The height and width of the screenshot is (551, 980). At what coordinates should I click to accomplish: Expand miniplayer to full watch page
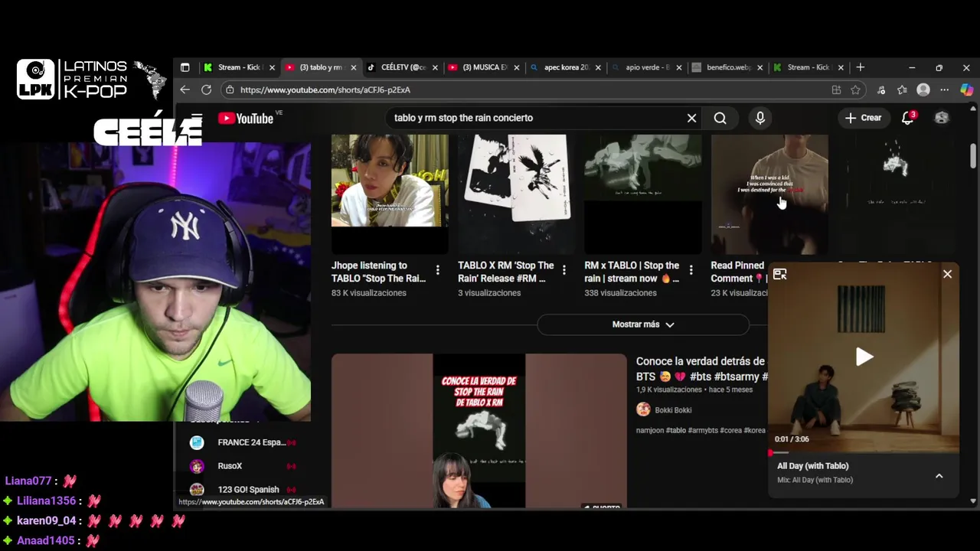click(779, 274)
